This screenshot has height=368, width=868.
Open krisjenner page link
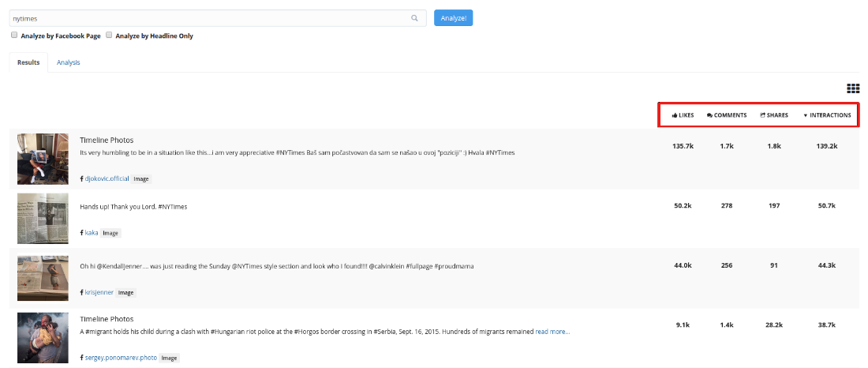pyautogui.click(x=99, y=292)
